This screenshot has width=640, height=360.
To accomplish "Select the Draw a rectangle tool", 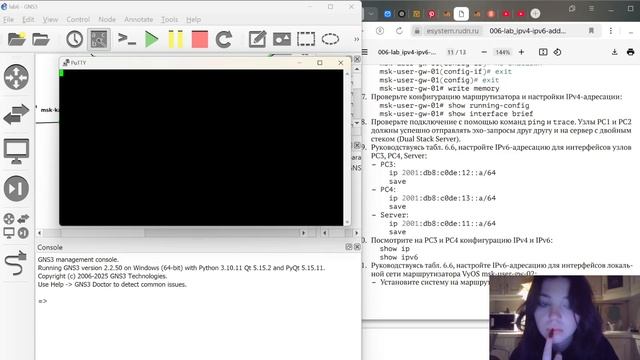I will point(306,39).
